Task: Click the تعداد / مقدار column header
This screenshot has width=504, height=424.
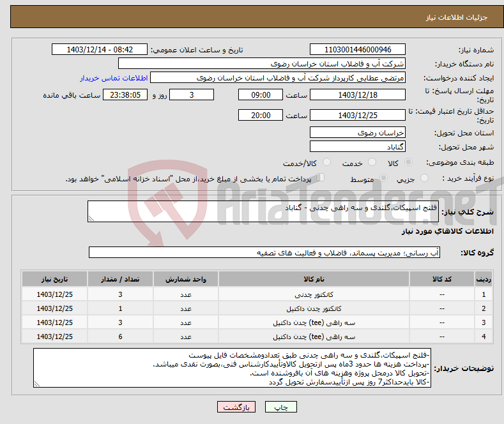Action: pyautogui.click(x=120, y=279)
